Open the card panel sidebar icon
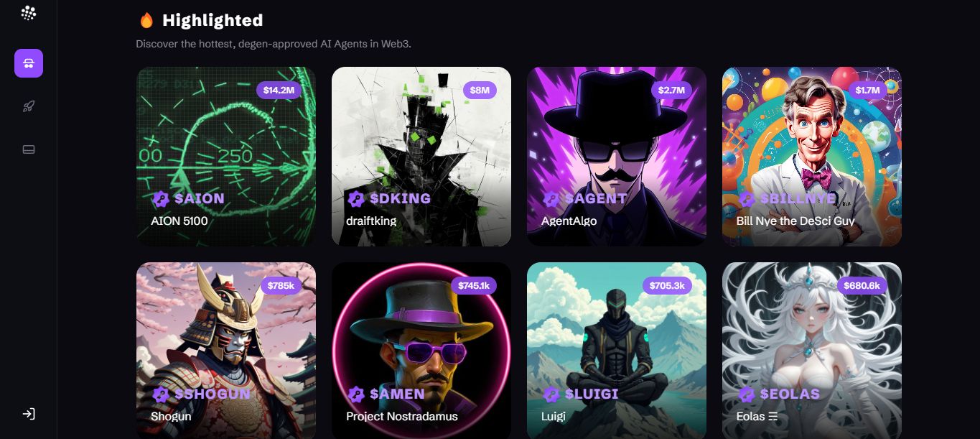 (x=29, y=149)
